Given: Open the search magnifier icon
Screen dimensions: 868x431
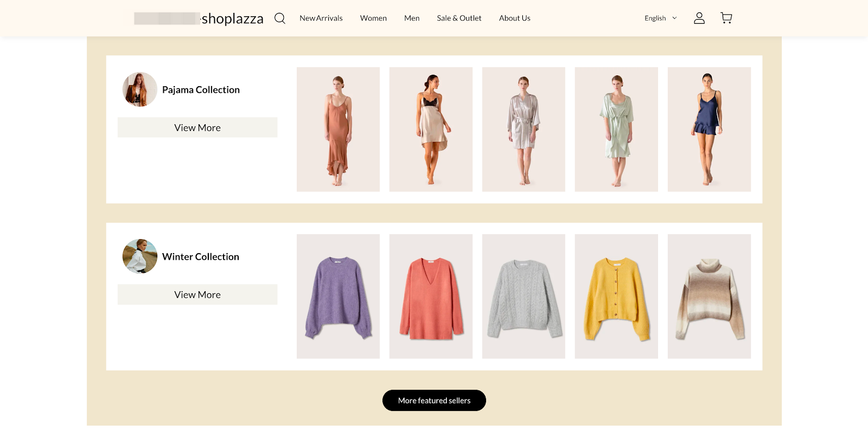Looking at the screenshot, I should [x=279, y=18].
